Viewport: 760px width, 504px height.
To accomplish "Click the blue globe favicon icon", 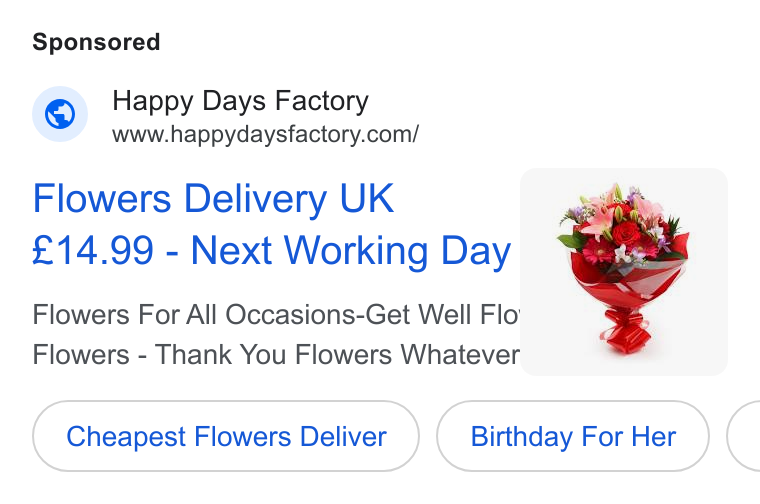I will point(60,114).
